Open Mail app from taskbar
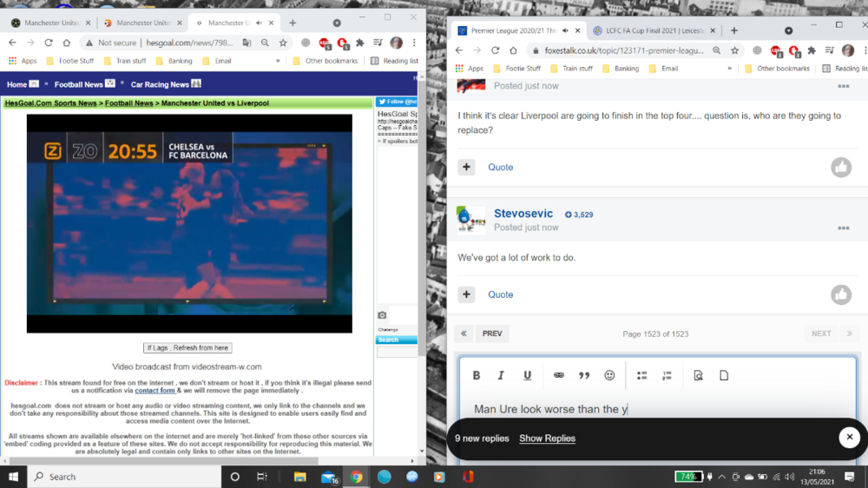The height and width of the screenshot is (488, 868). (x=329, y=477)
